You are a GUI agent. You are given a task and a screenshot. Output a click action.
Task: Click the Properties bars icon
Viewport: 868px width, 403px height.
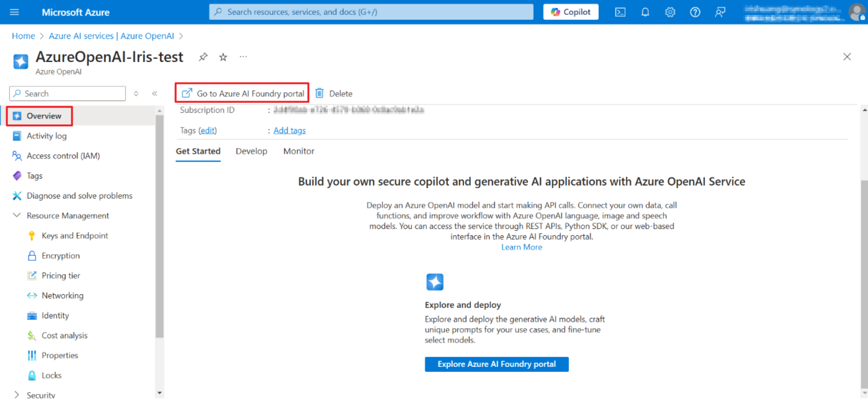32,355
